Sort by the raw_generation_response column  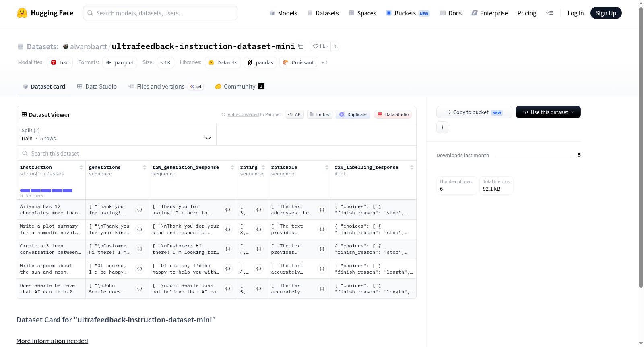232,167
